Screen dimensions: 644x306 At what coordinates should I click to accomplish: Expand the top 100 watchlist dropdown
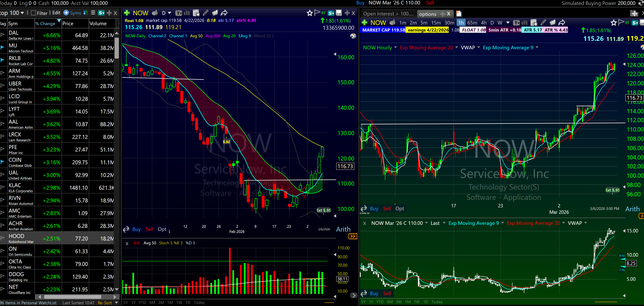[x=22, y=13]
